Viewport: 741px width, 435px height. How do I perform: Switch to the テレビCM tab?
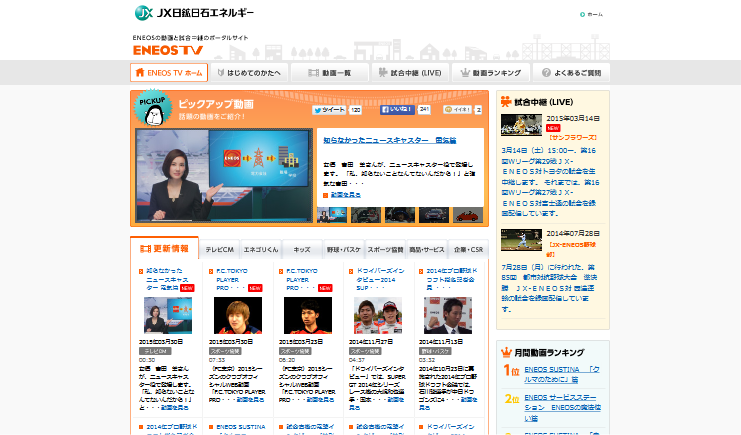click(x=220, y=250)
